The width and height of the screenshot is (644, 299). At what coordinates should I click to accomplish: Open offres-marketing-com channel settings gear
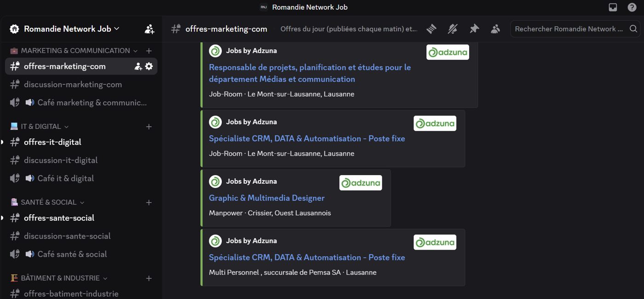pyautogui.click(x=149, y=66)
